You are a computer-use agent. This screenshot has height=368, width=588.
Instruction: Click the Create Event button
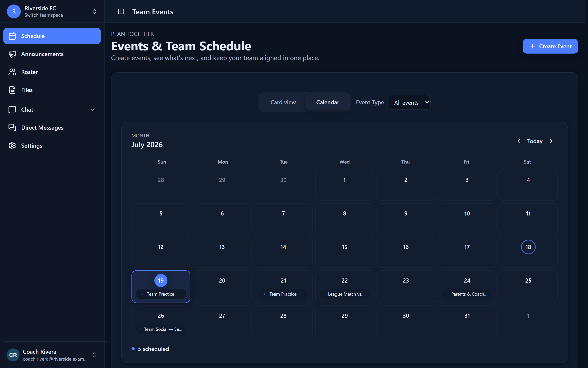tap(550, 46)
